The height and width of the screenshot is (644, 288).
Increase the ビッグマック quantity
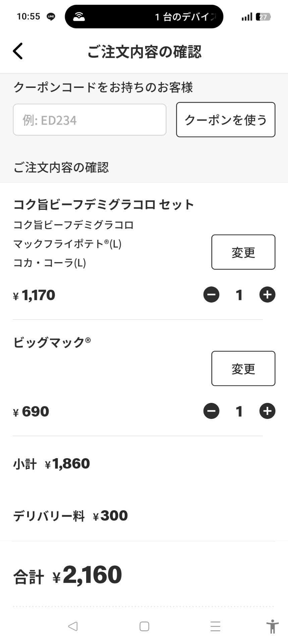click(x=267, y=411)
